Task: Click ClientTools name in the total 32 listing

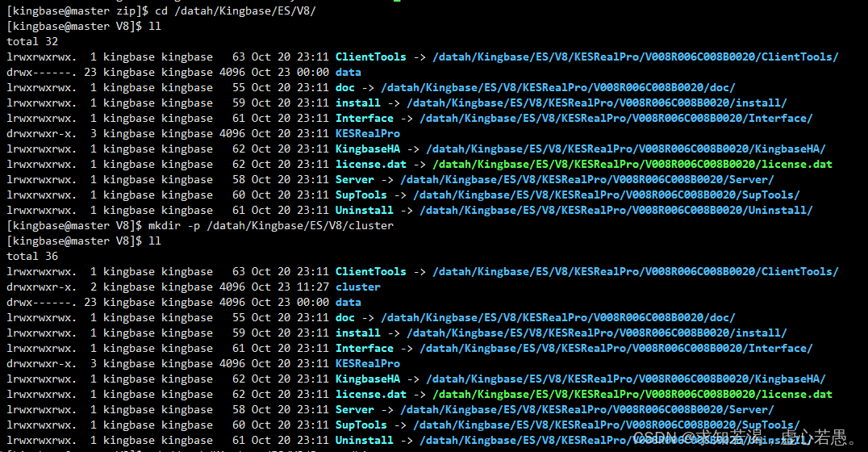Action: (370, 57)
